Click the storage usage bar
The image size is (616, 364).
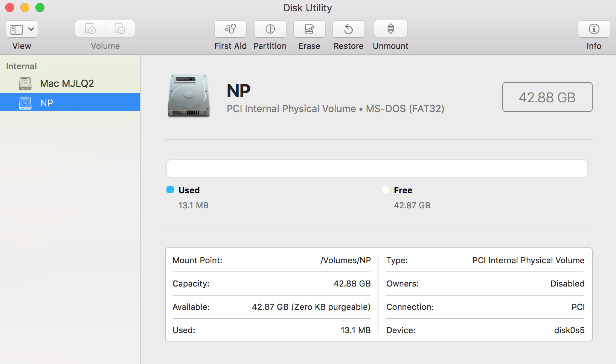377,168
